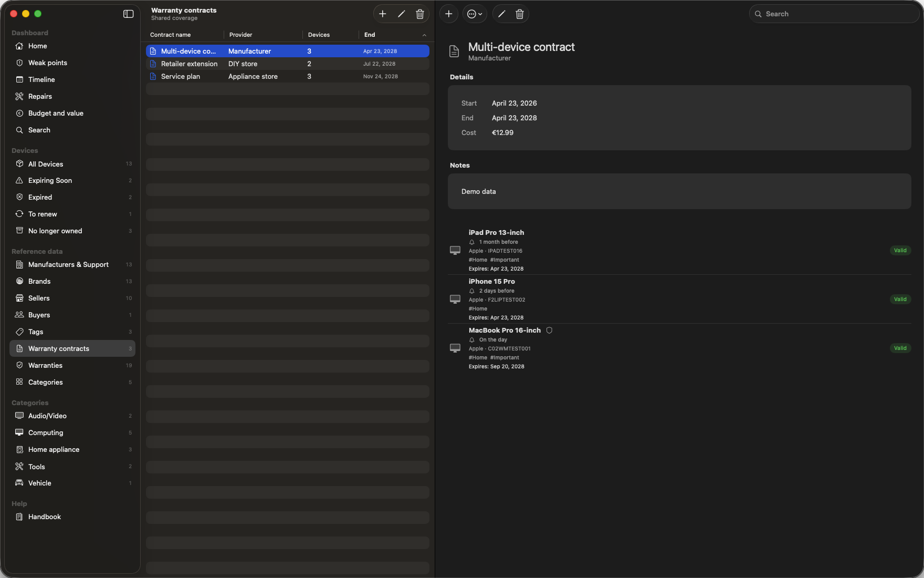Click the plus icon in detail toolbar

[x=449, y=14]
